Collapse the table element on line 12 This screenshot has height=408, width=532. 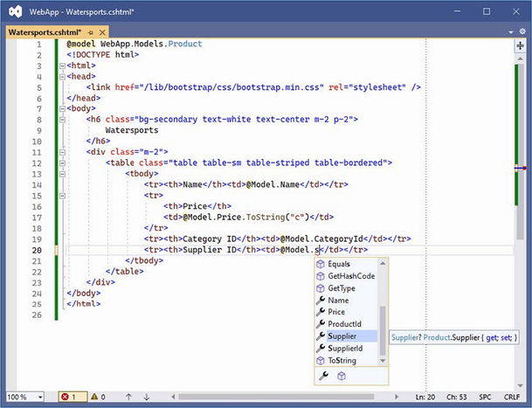point(62,163)
